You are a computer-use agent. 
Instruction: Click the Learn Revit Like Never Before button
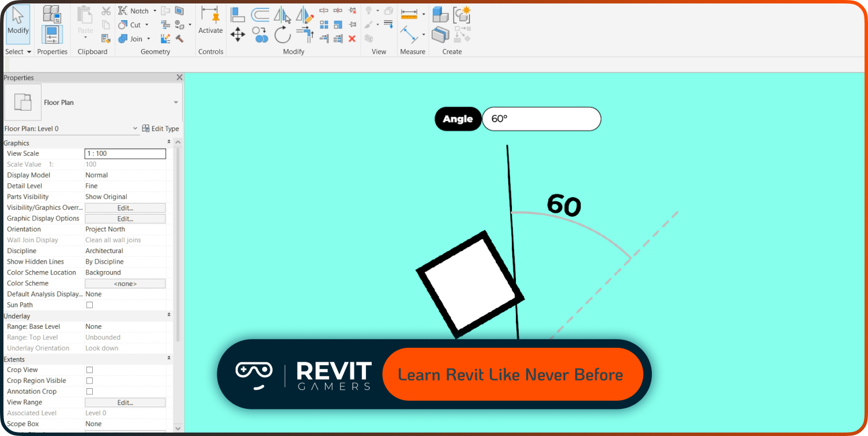pos(512,374)
